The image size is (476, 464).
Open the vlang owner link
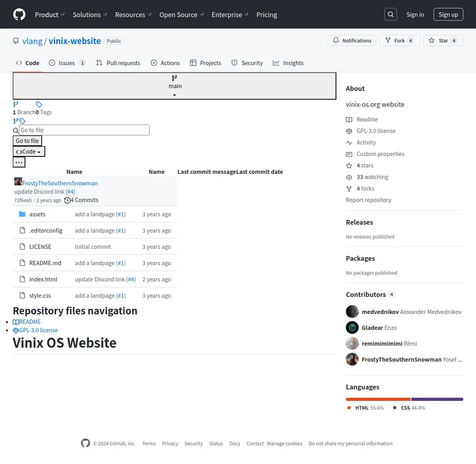point(32,41)
